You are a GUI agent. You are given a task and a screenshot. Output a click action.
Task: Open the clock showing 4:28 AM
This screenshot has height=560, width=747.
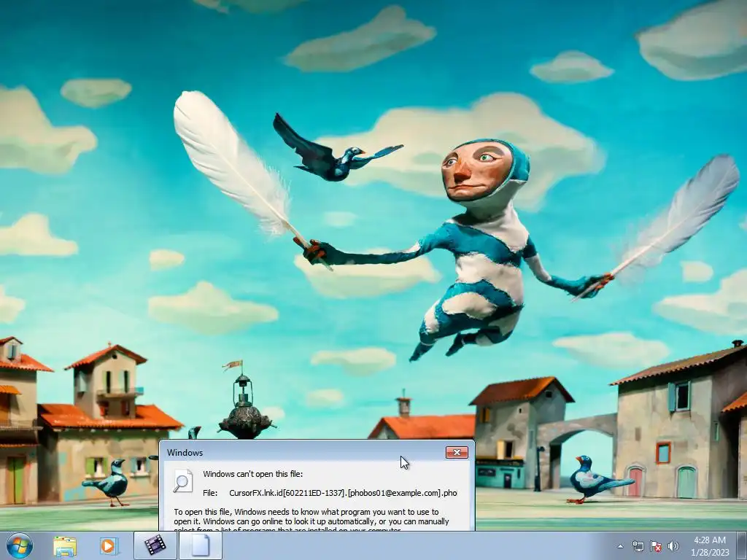710,546
